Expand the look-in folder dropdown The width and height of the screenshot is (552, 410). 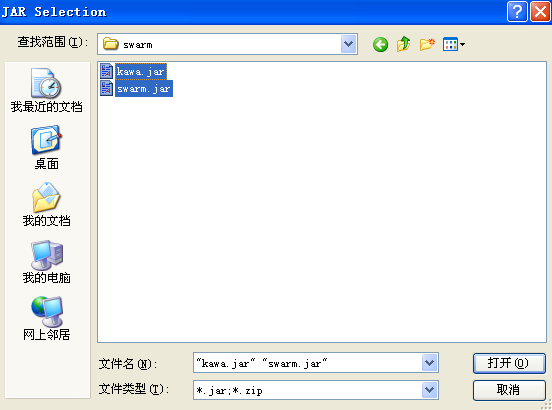click(x=349, y=44)
